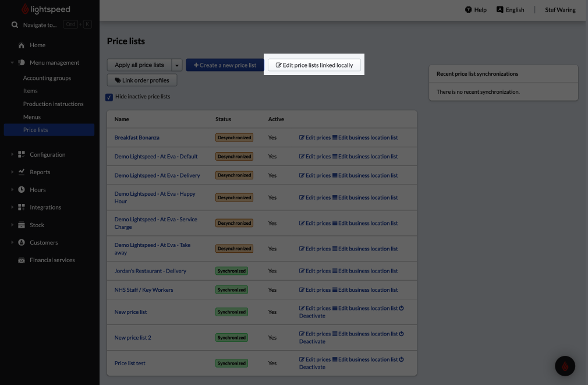Click edit pencil icon for Breakfast Bonanza prices
This screenshot has width=588, height=385.
[302, 137]
